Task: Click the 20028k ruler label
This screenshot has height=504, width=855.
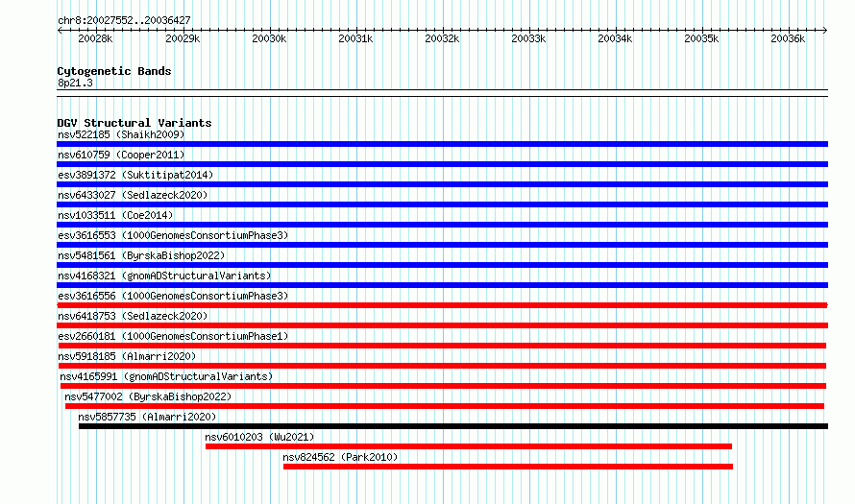Action: coord(95,38)
